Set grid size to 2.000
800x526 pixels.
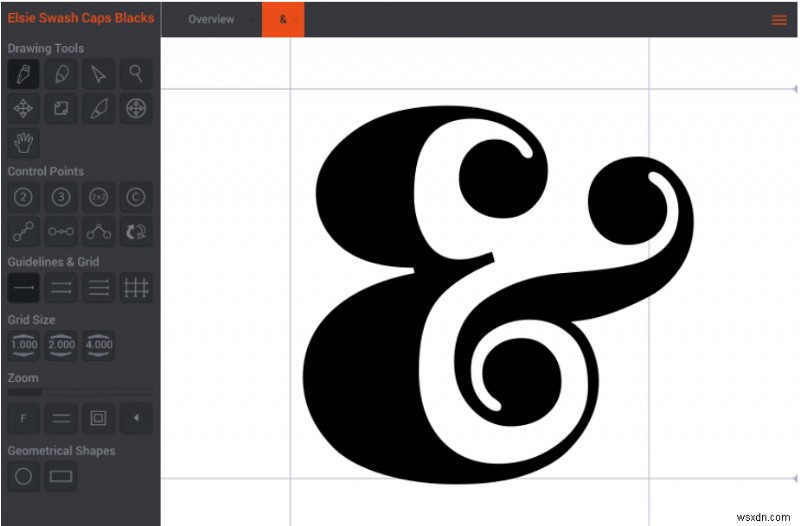[61, 345]
